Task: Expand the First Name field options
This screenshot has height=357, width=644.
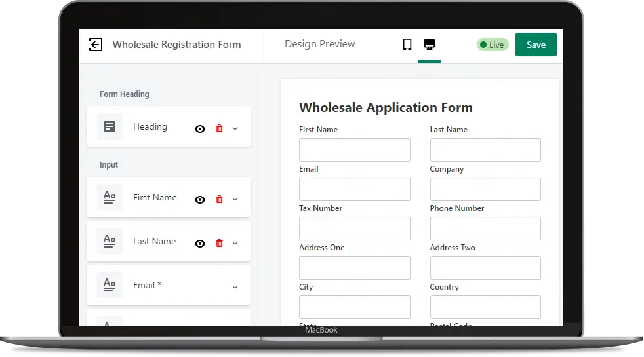Action: tap(235, 199)
